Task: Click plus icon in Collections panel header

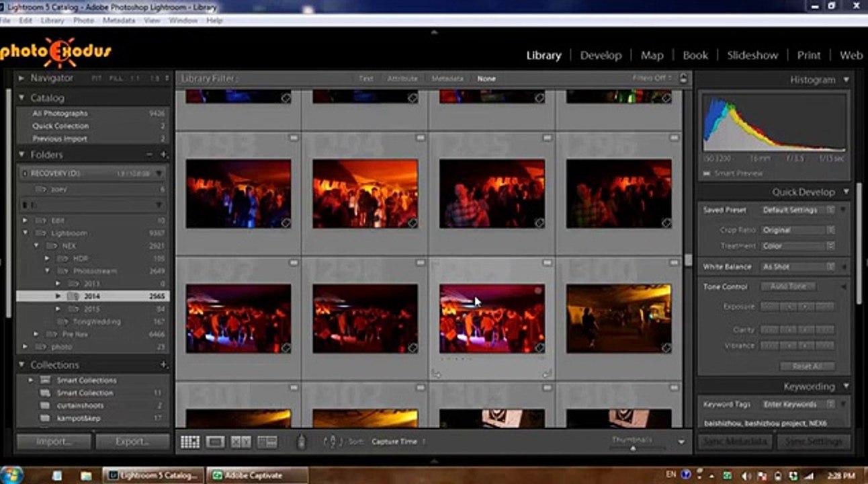Action: coord(163,365)
